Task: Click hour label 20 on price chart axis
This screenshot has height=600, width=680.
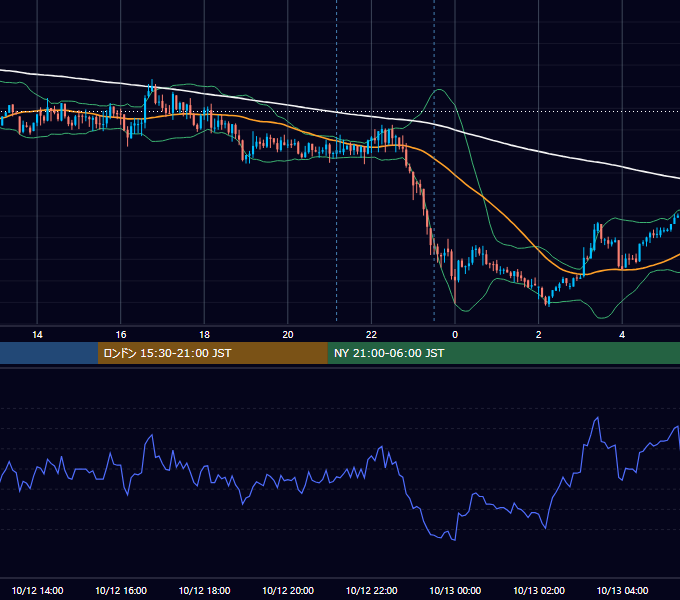Action: click(288, 335)
